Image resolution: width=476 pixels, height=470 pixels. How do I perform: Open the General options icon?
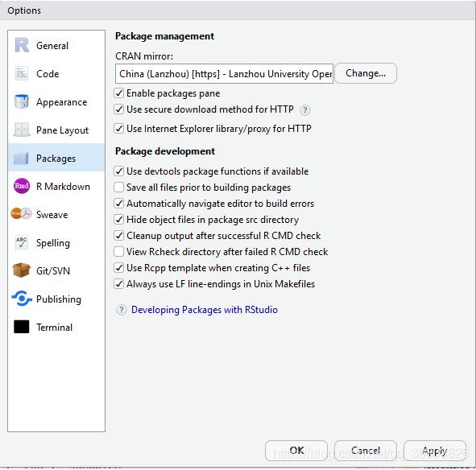tap(22, 45)
